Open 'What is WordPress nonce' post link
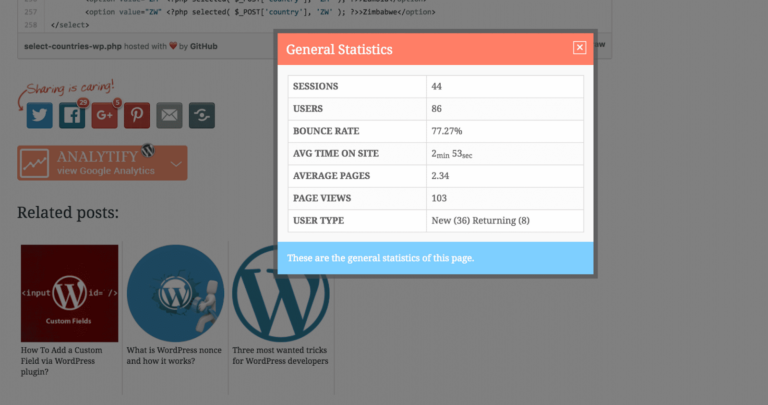This screenshot has width=768, height=405. tap(174, 356)
